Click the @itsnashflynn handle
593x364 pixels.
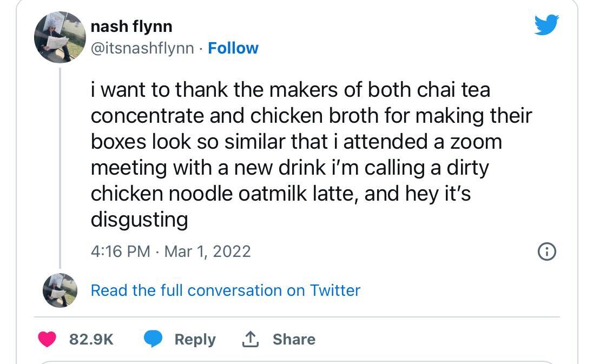pos(142,48)
